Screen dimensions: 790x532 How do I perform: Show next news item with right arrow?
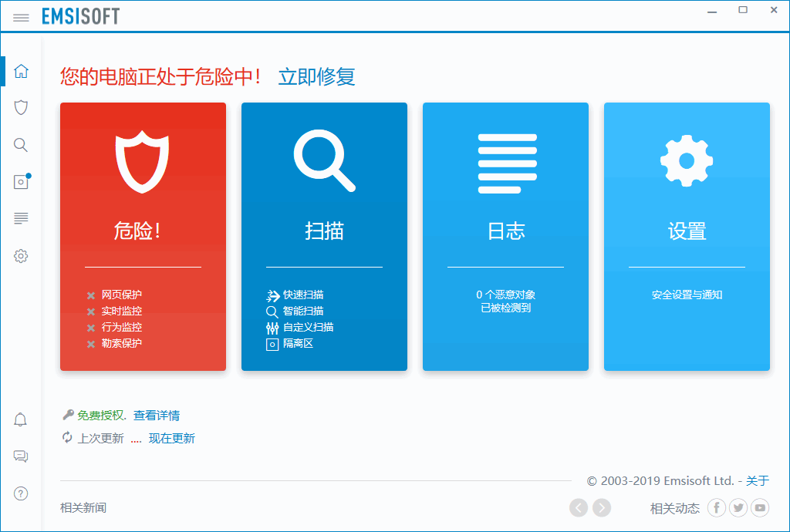(601, 507)
